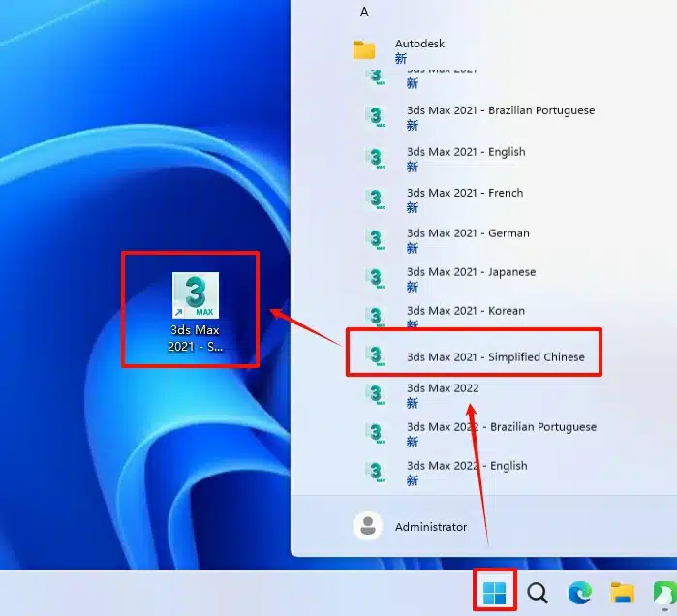
Task: Start 3ds Max 2021 - Japanese
Action: [x=471, y=272]
